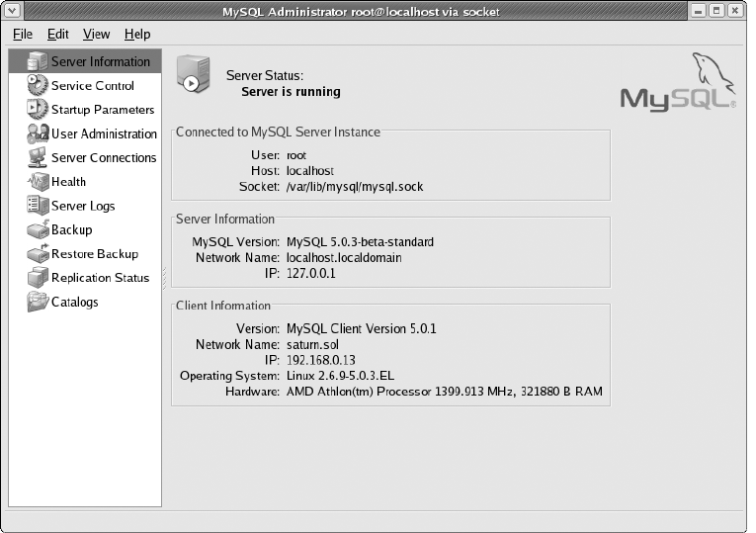Screen dimensions: 756x533
Task: Select the Restore Backup label in the sidebar
Action: tap(95, 254)
